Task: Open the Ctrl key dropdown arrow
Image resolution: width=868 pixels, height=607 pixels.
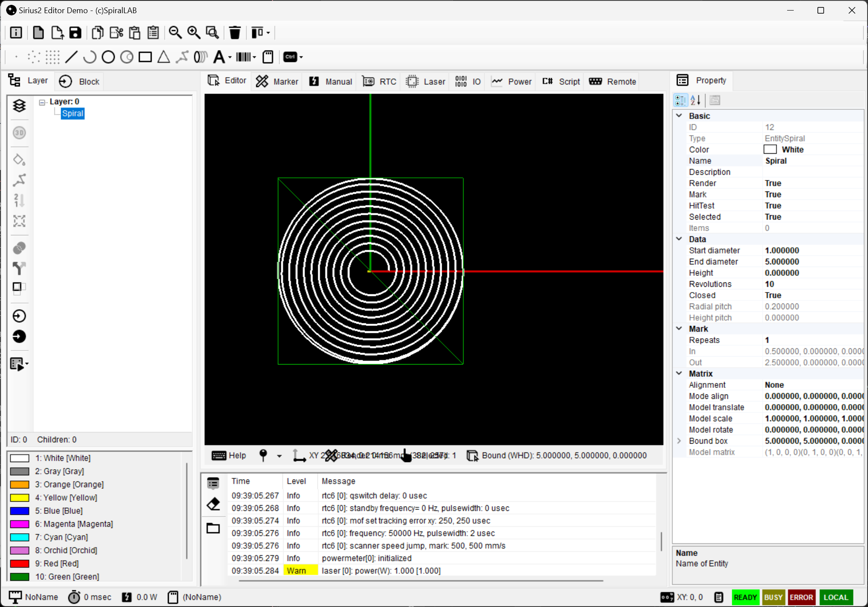Action: click(x=301, y=57)
